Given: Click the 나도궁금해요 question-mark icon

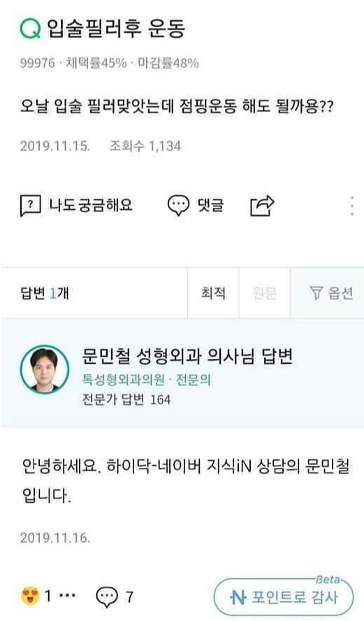Looking at the screenshot, I should click(31, 206).
